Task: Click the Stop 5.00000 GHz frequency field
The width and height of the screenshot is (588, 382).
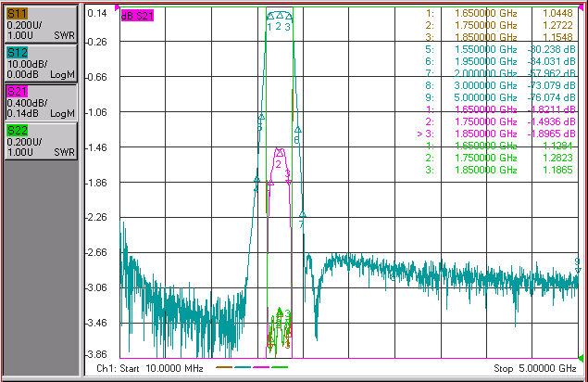Action: [x=534, y=368]
